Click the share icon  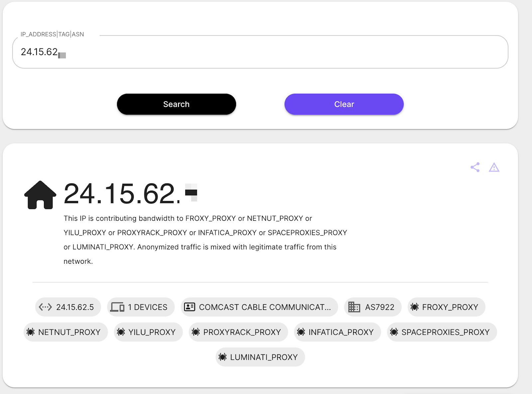point(475,167)
